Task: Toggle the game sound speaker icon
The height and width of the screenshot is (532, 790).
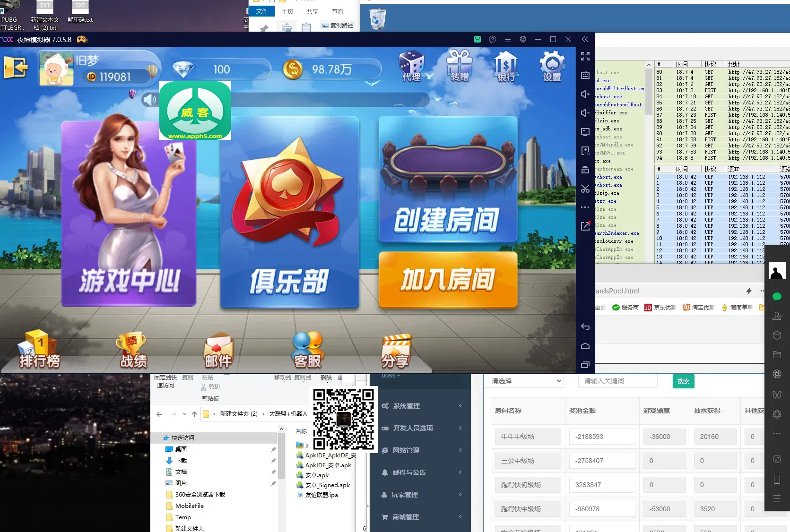Action: click(150, 99)
